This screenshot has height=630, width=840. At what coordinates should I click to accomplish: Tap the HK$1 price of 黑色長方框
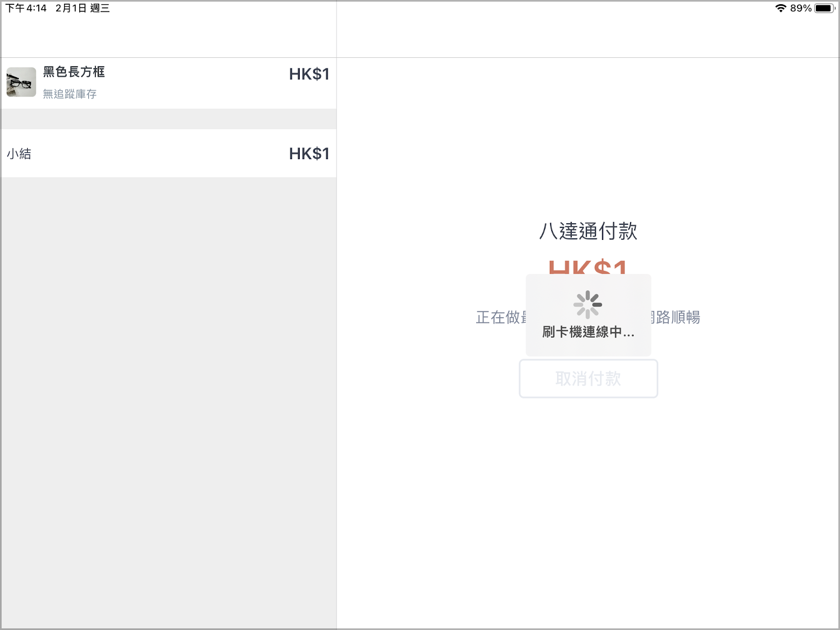[x=309, y=74]
